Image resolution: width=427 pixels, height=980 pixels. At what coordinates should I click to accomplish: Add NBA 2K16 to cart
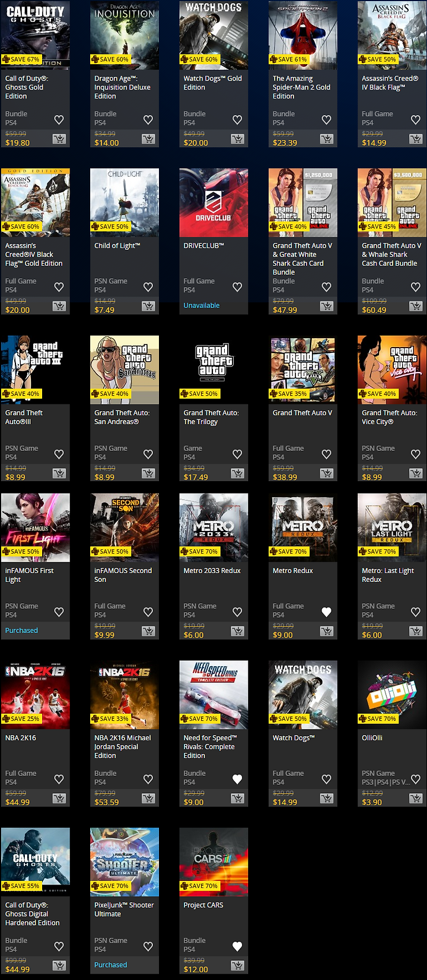coord(59,798)
